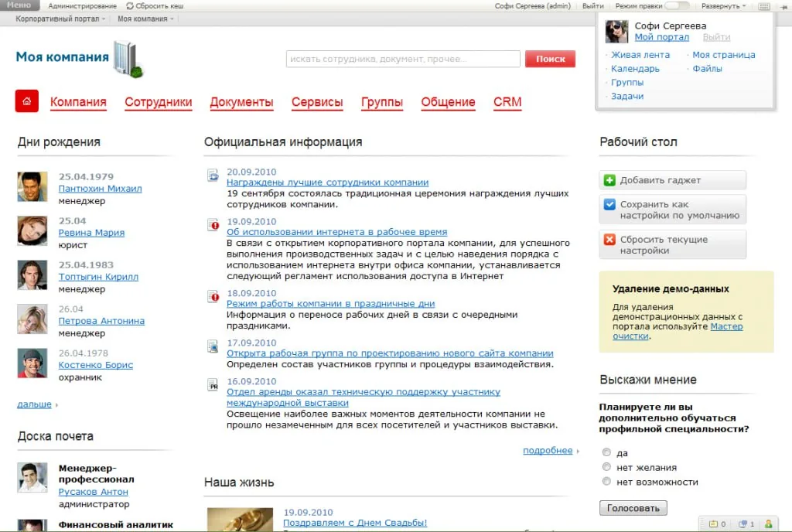Select the 'да' poll option
Viewport: 792px width, 532px height.
coord(606,452)
